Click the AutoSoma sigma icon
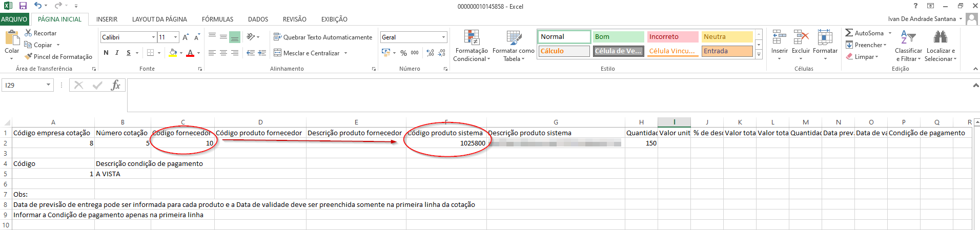 [x=849, y=33]
